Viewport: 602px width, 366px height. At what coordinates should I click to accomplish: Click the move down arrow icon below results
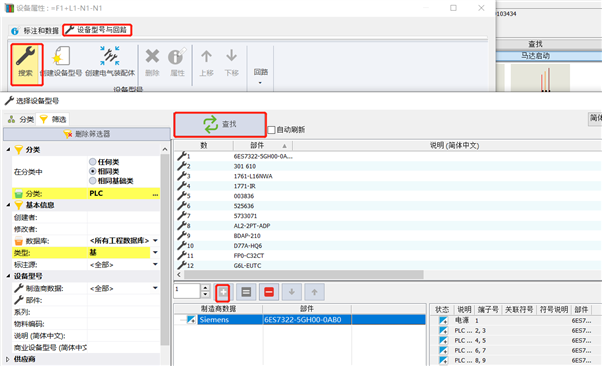(292, 293)
